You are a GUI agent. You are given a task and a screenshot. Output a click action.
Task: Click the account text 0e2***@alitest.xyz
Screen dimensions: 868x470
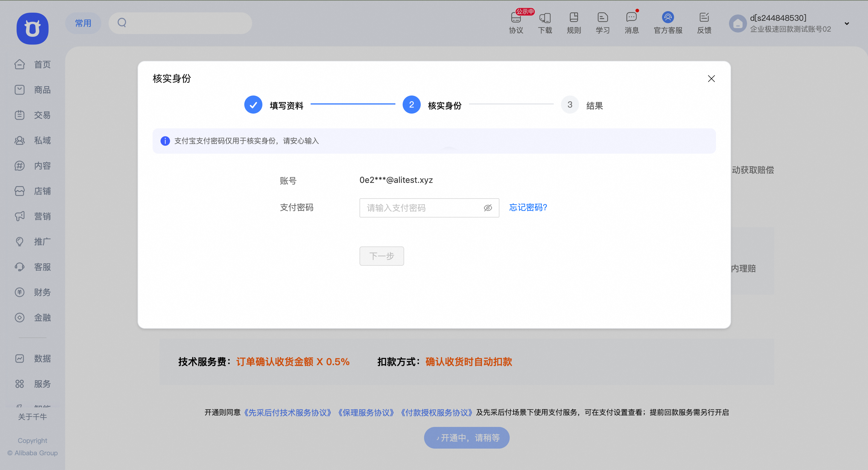coord(396,180)
